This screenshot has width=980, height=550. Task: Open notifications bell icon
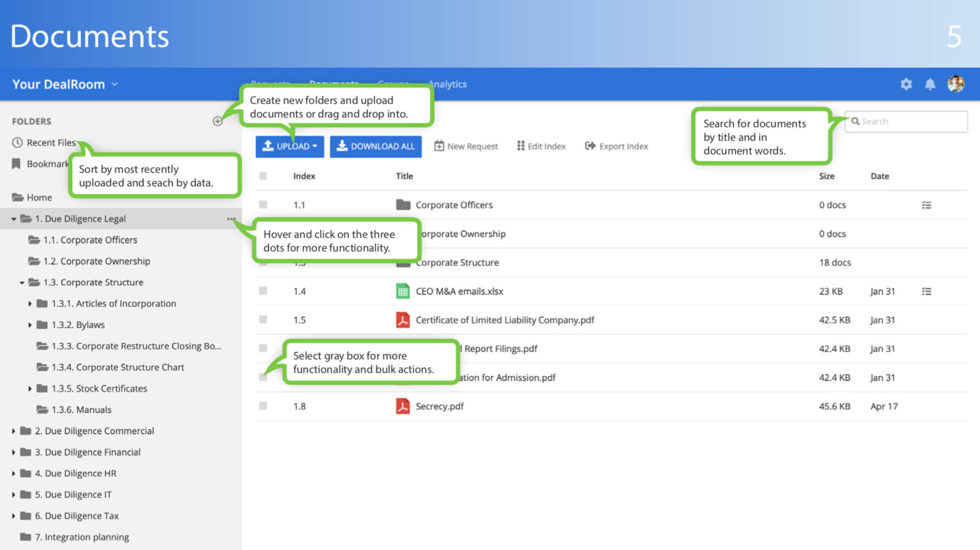coord(930,84)
